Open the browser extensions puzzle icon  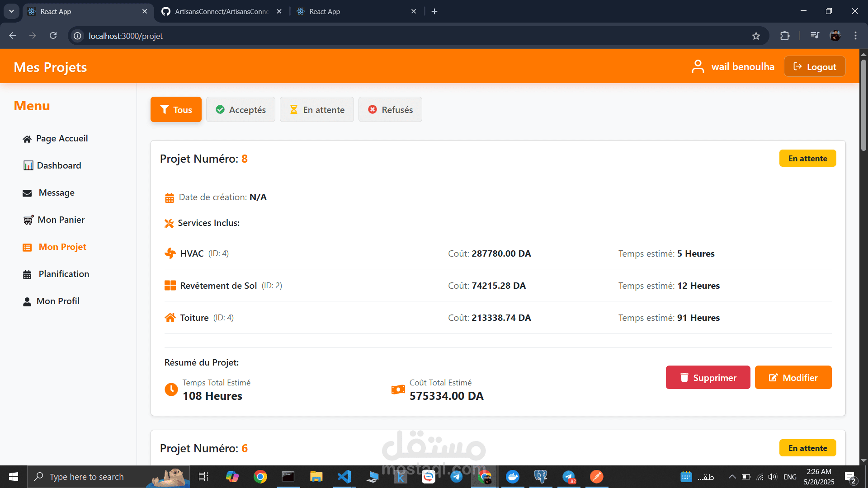[x=785, y=36]
